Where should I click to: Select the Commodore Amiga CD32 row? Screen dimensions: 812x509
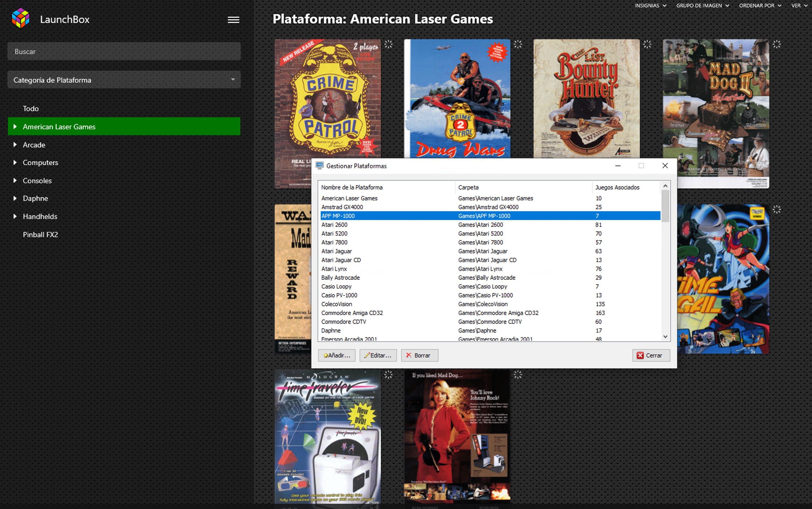(490, 313)
